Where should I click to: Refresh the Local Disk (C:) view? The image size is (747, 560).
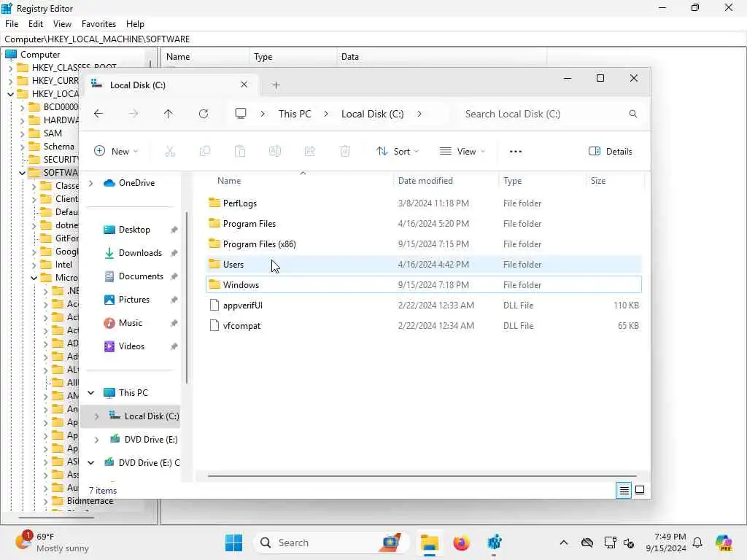(x=204, y=114)
